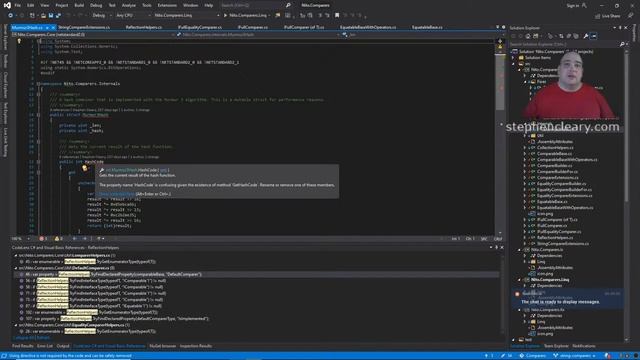The height and width of the screenshot is (360, 640).
Task: Click the Save toolbar icon
Action: (51, 16)
